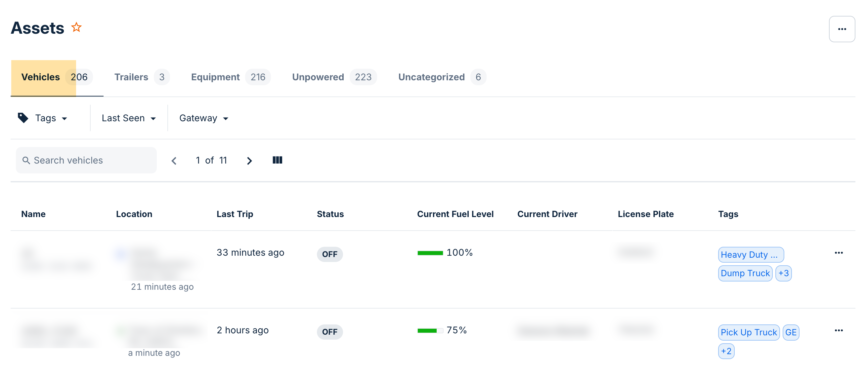The image size is (868, 372).
Task: Click the column layout icon
Action: [277, 160]
